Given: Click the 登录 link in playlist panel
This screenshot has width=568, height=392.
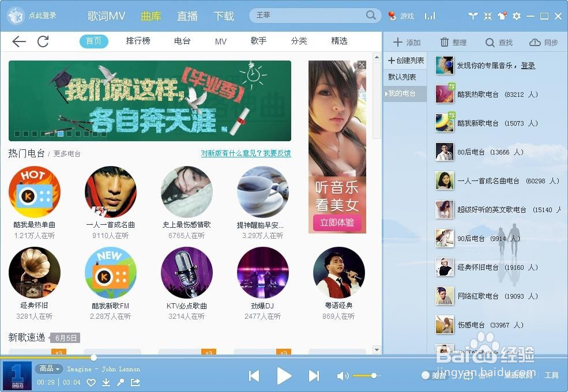Looking at the screenshot, I should [x=528, y=66].
